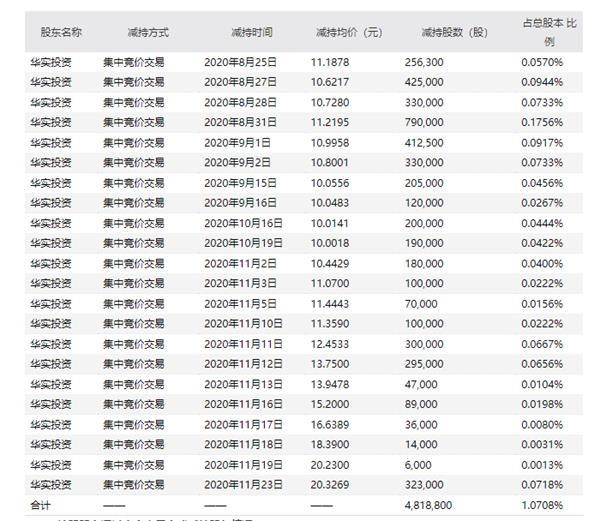This screenshot has width=600, height=521.
Task: Click the price value 11.0700
Action: click(x=330, y=283)
